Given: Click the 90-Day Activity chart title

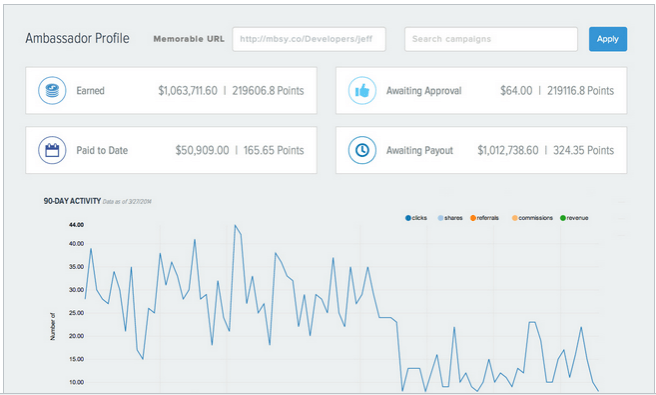Looking at the screenshot, I should pyautogui.click(x=72, y=201).
